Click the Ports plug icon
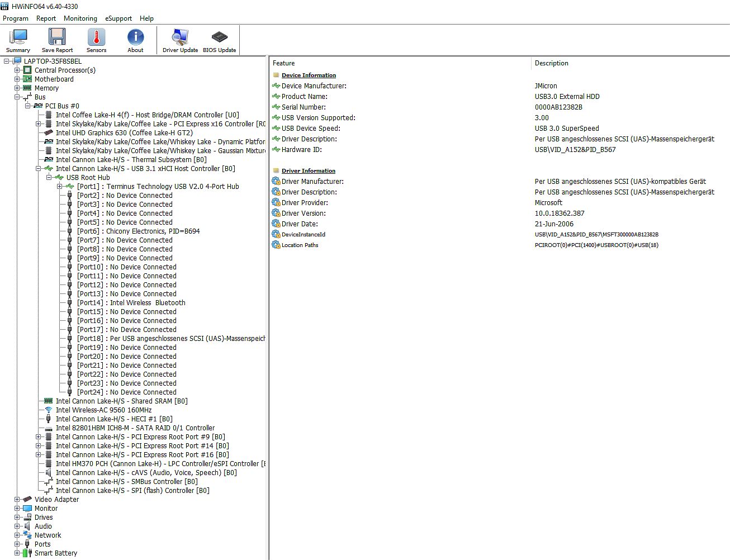730x560 pixels. coord(27,544)
